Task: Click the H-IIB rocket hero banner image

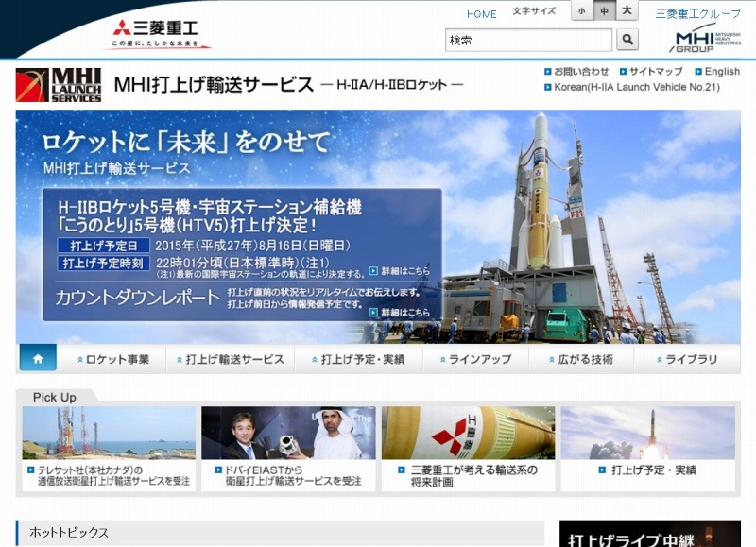Action: pos(378,227)
